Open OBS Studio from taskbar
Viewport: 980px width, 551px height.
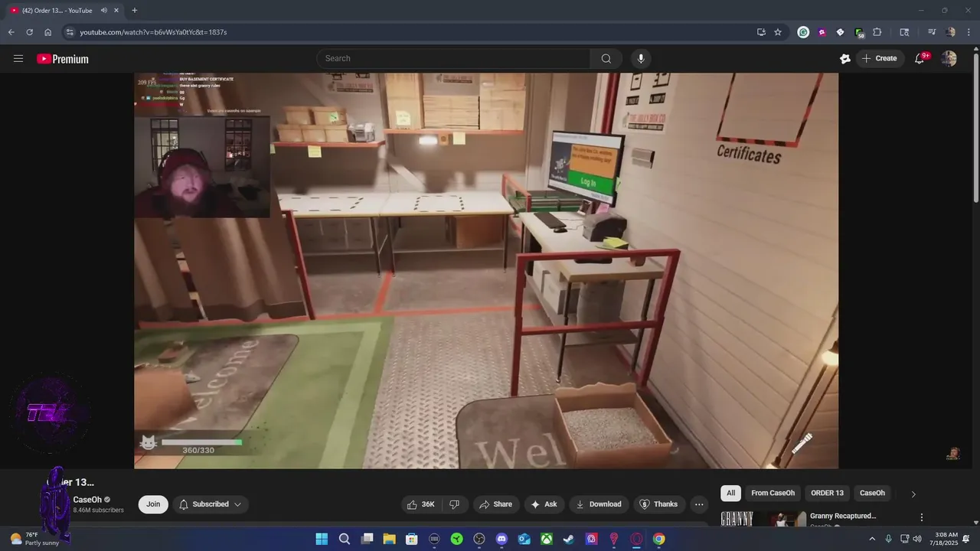(479, 539)
